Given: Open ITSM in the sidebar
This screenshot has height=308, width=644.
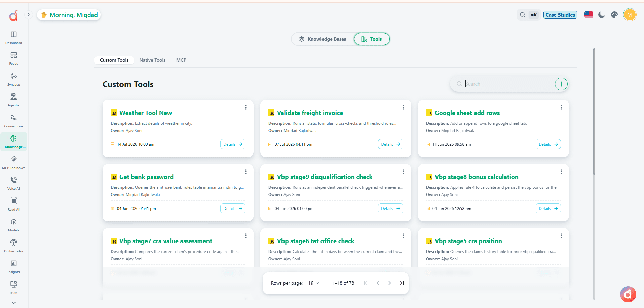Looking at the screenshot, I should 13,288.
